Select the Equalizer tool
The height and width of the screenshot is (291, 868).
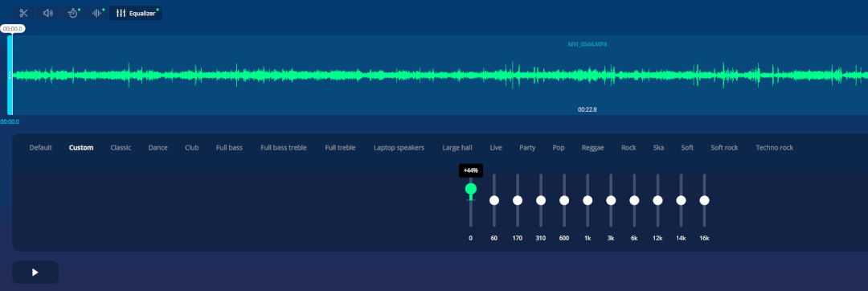(x=136, y=14)
